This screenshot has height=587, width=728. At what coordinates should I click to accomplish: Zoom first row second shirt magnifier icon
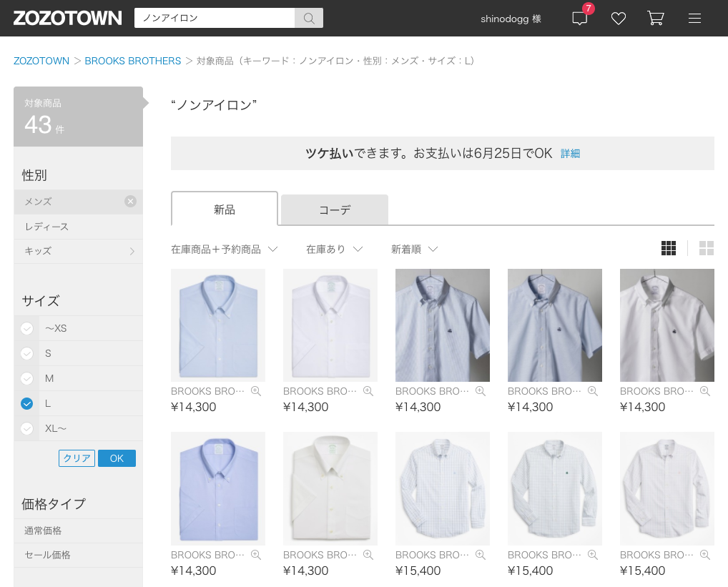point(368,391)
